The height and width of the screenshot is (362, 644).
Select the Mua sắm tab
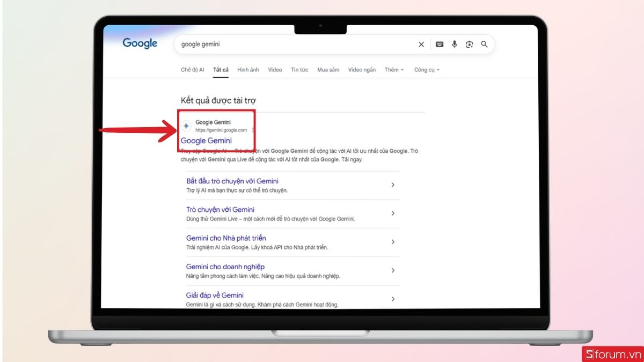[x=328, y=69]
